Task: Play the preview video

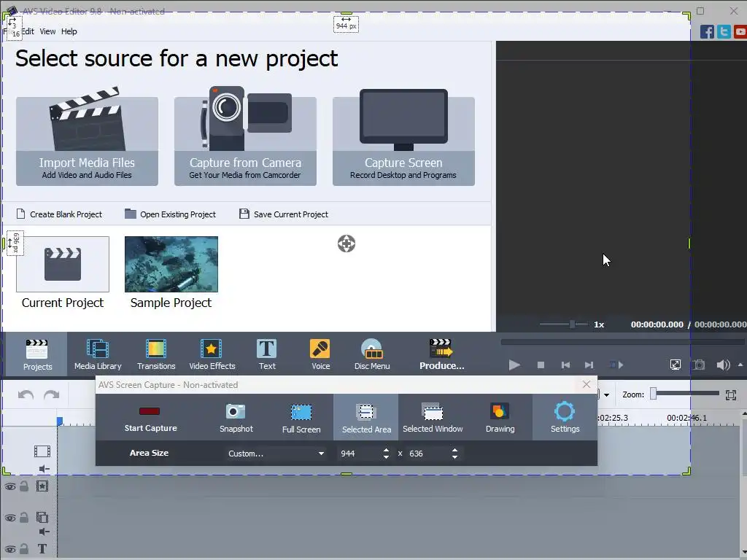Action: (514, 365)
